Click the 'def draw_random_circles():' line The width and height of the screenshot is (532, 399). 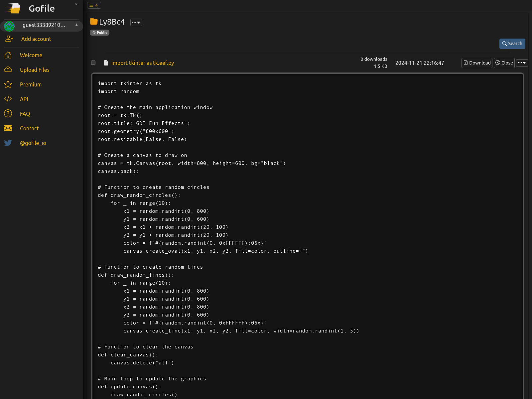click(x=139, y=195)
